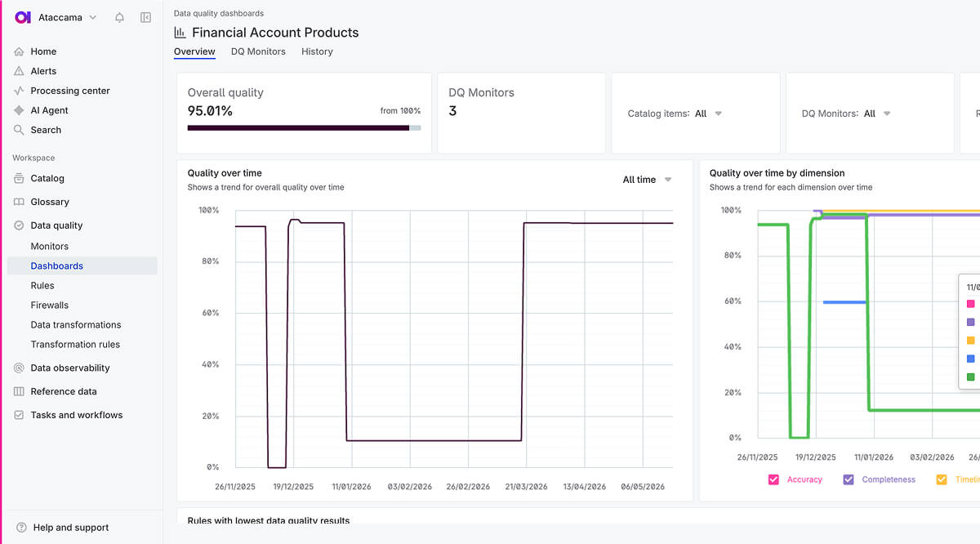This screenshot has height=544, width=980.
Task: Click the Data observability radar icon
Action: click(x=19, y=368)
